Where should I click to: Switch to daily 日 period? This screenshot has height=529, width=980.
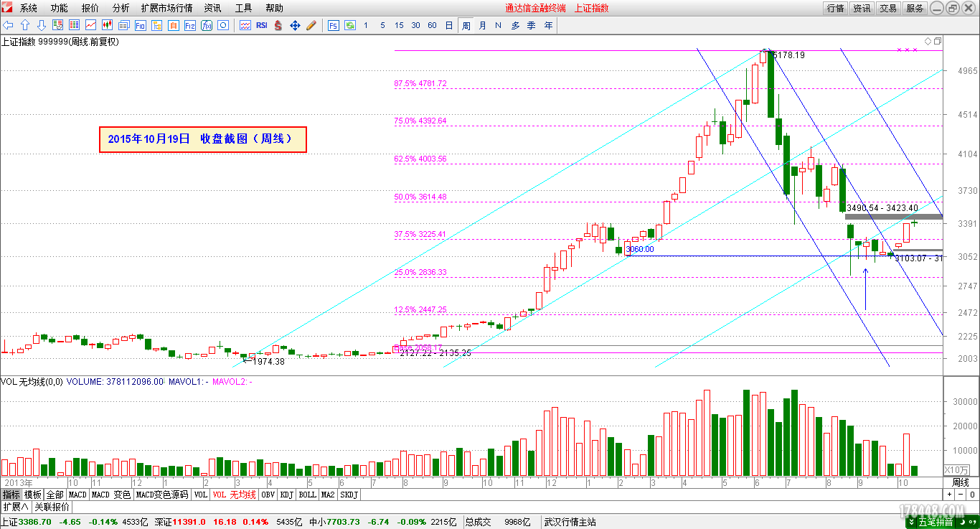449,25
